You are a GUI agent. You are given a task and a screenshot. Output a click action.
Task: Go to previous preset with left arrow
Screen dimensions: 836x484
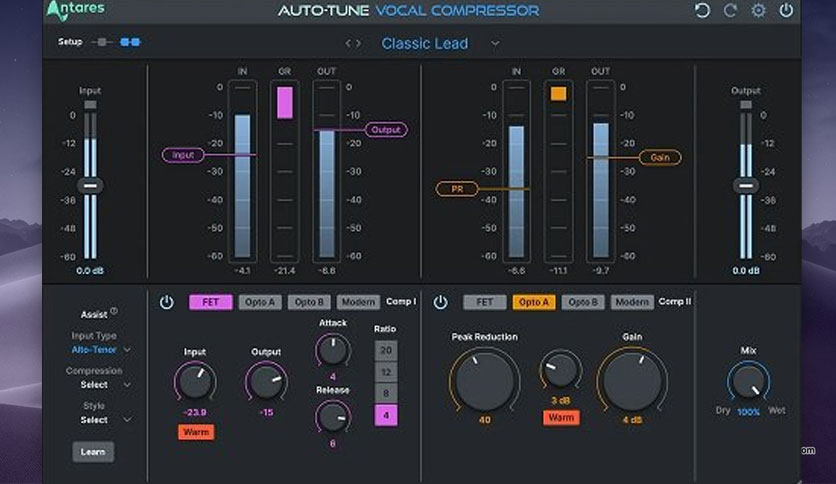click(x=348, y=43)
